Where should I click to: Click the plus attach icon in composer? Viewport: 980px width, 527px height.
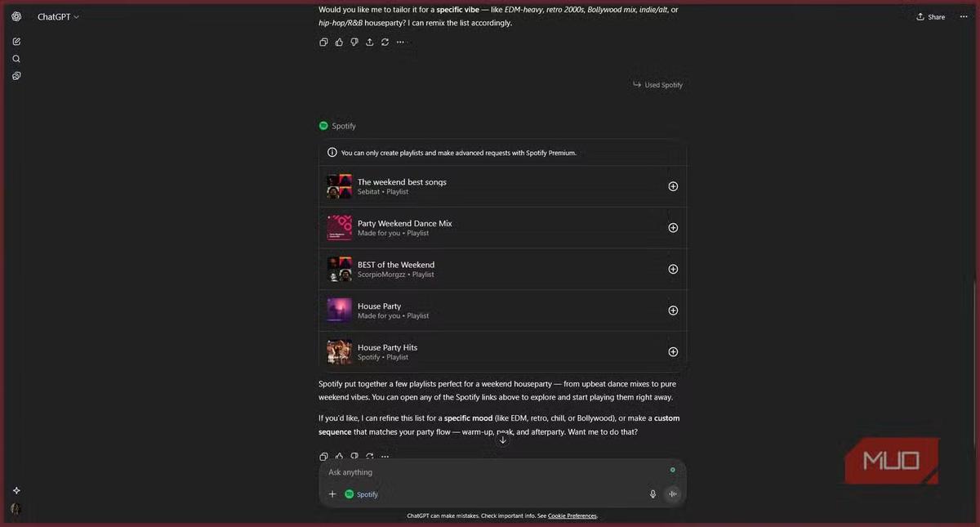point(332,494)
